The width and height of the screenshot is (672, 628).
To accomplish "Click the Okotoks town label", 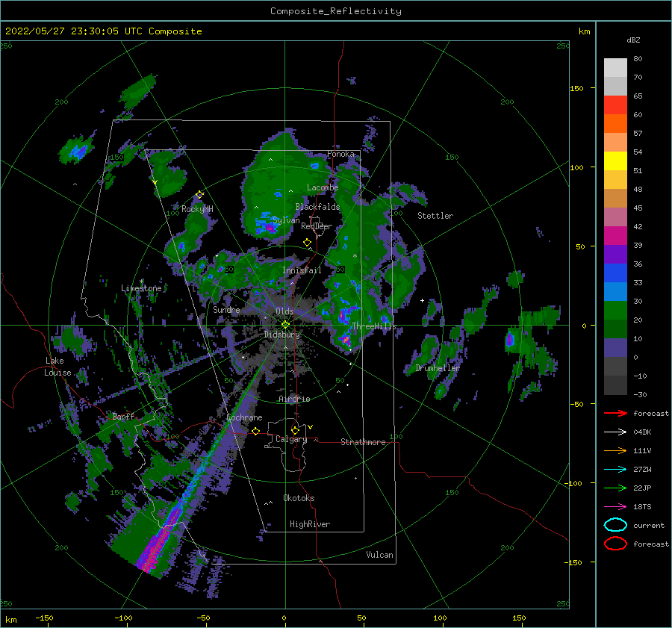I will [299, 498].
